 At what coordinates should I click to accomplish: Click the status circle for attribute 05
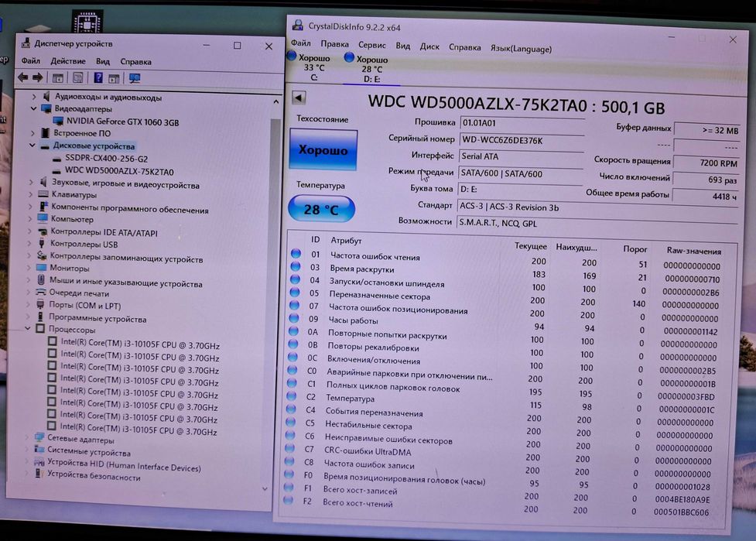(x=295, y=293)
